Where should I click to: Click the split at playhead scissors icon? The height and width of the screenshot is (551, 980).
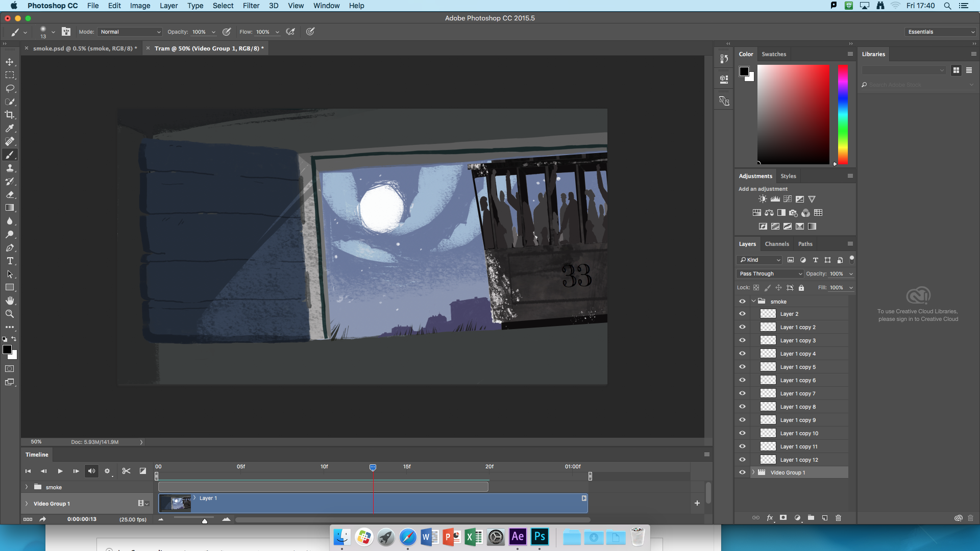point(126,471)
